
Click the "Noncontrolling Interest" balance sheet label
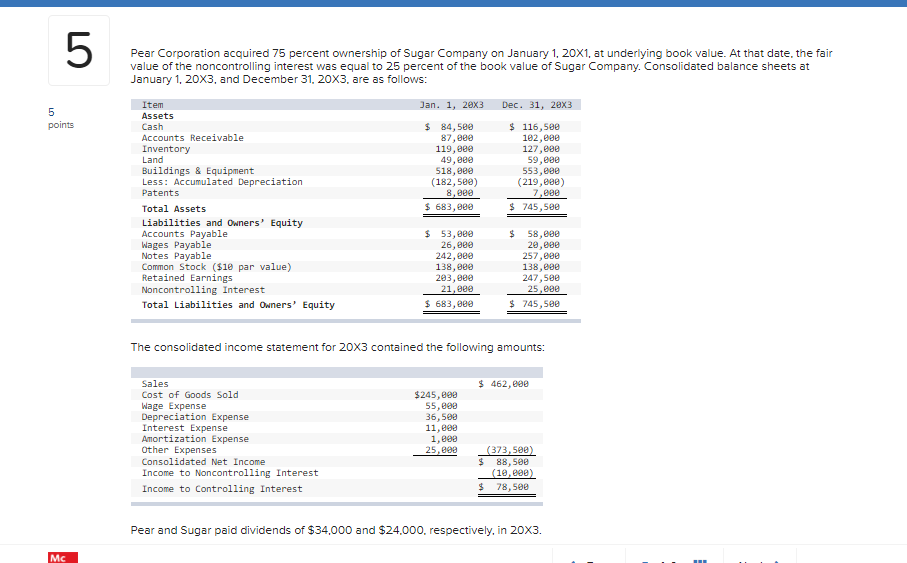tap(203, 290)
